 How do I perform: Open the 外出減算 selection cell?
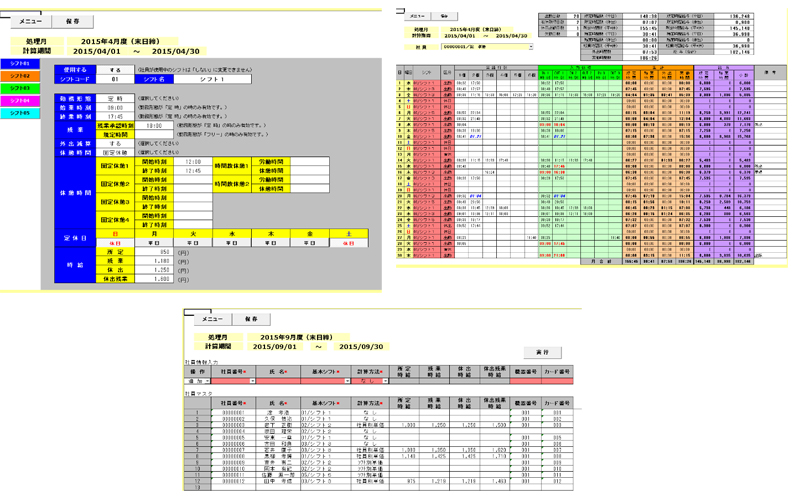[x=115, y=144]
